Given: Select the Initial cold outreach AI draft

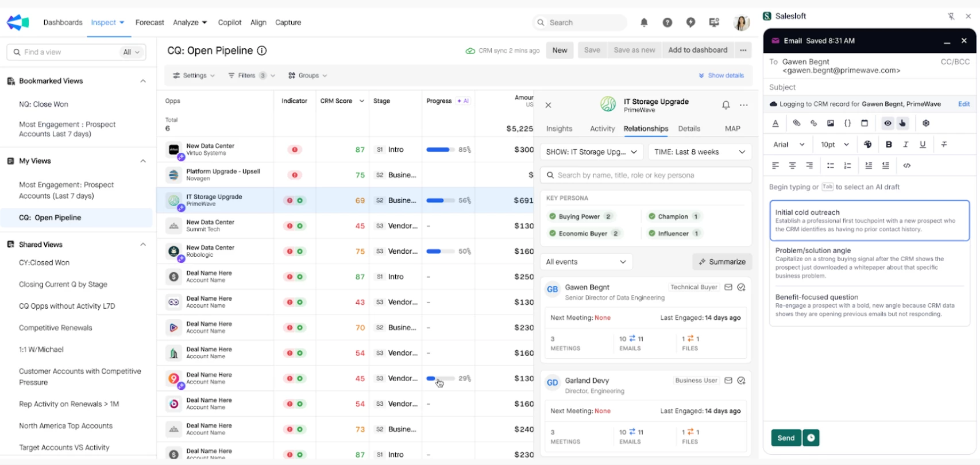Looking at the screenshot, I should 870,220.
